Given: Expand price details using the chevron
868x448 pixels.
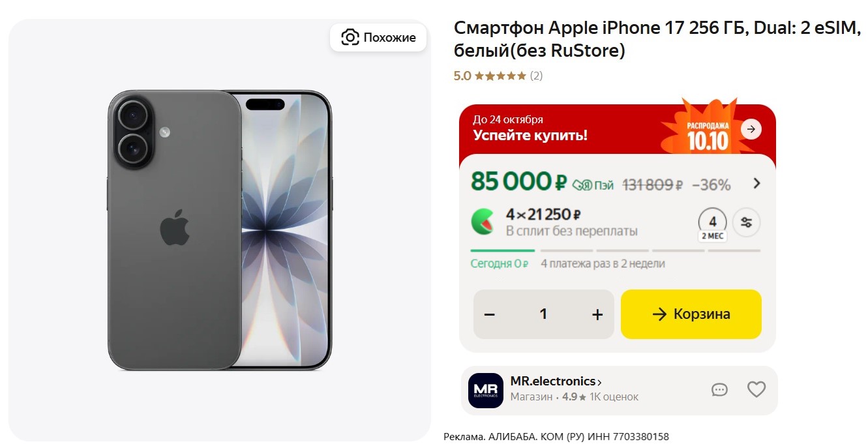Looking at the screenshot, I should [x=756, y=183].
